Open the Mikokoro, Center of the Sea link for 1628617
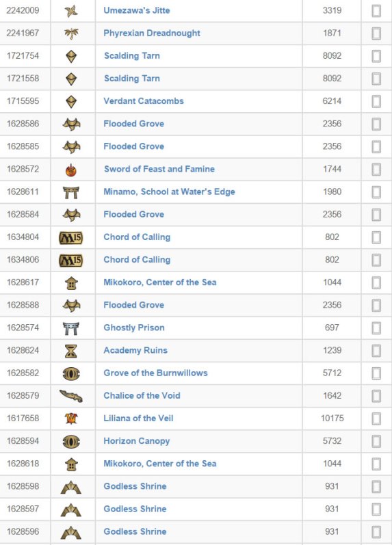 click(160, 282)
